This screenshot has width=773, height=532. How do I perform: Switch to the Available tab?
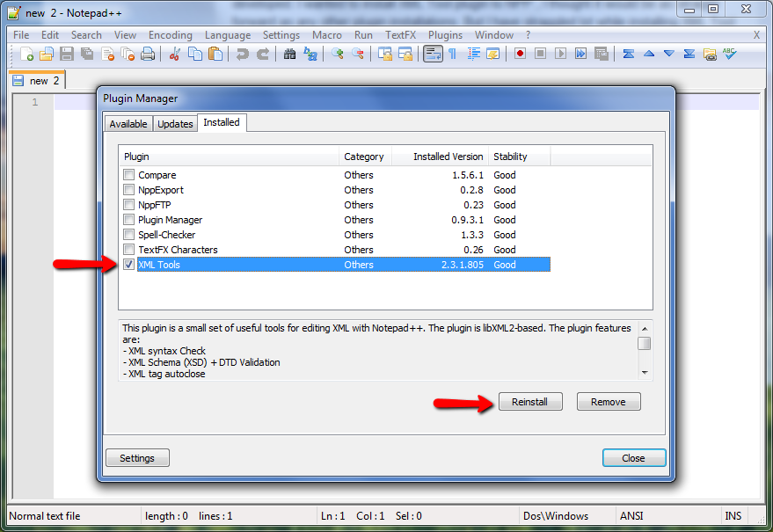point(128,124)
